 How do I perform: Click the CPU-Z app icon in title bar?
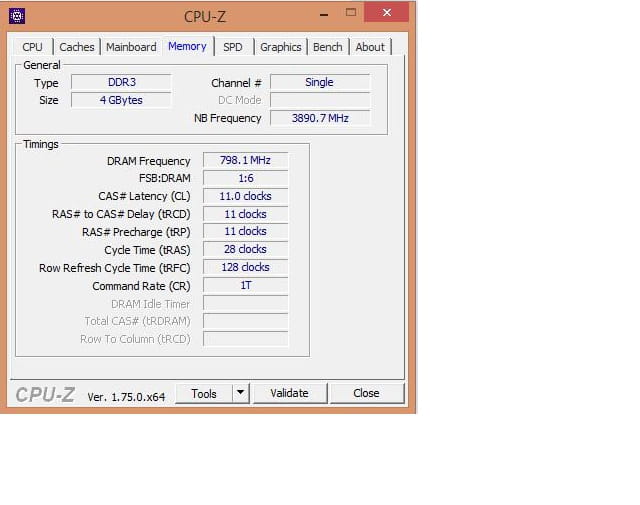(x=17, y=16)
